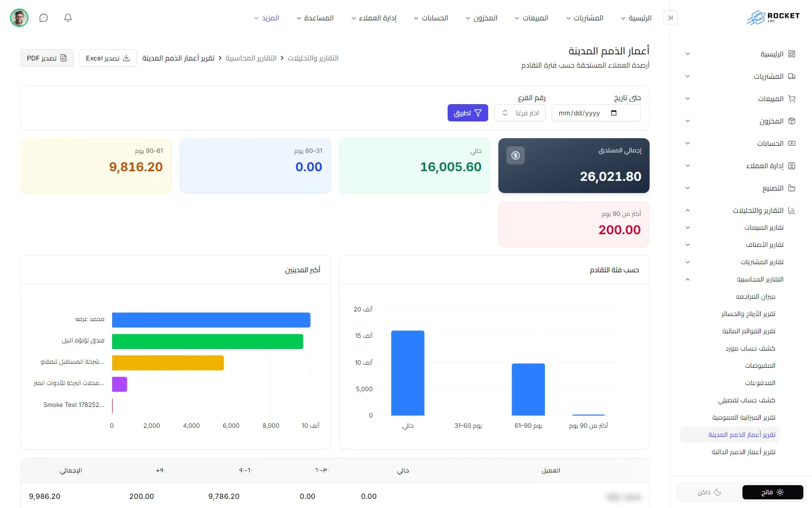
Task: Open تقرير الميزانية العمومية report
Action: [x=744, y=418]
